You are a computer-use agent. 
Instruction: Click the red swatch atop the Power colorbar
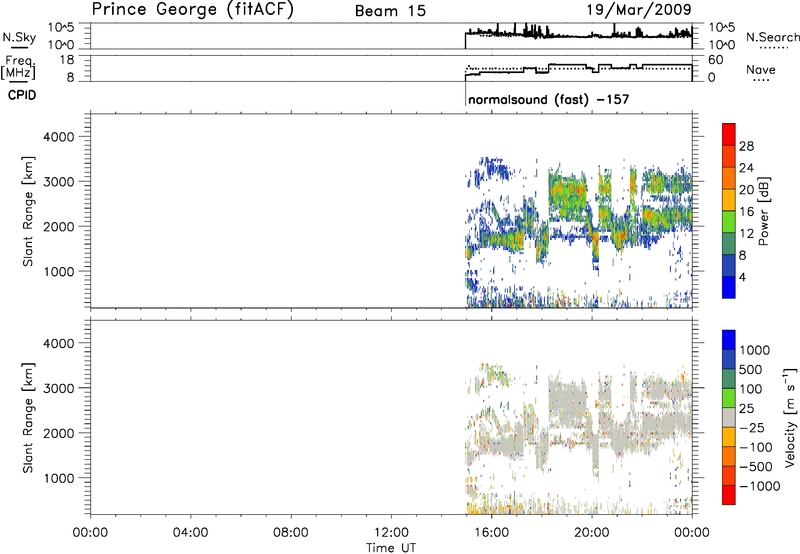[729, 134]
